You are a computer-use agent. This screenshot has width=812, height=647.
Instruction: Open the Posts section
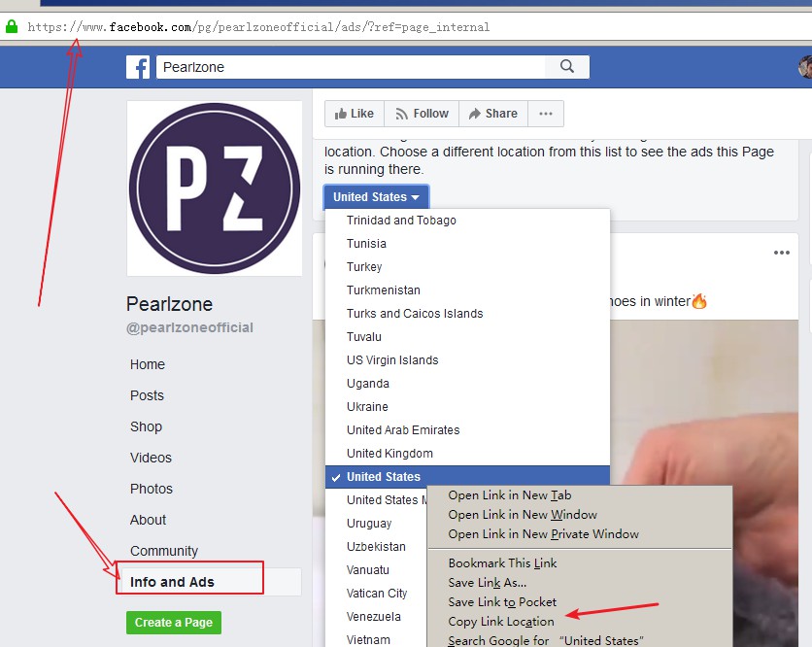pyautogui.click(x=147, y=395)
